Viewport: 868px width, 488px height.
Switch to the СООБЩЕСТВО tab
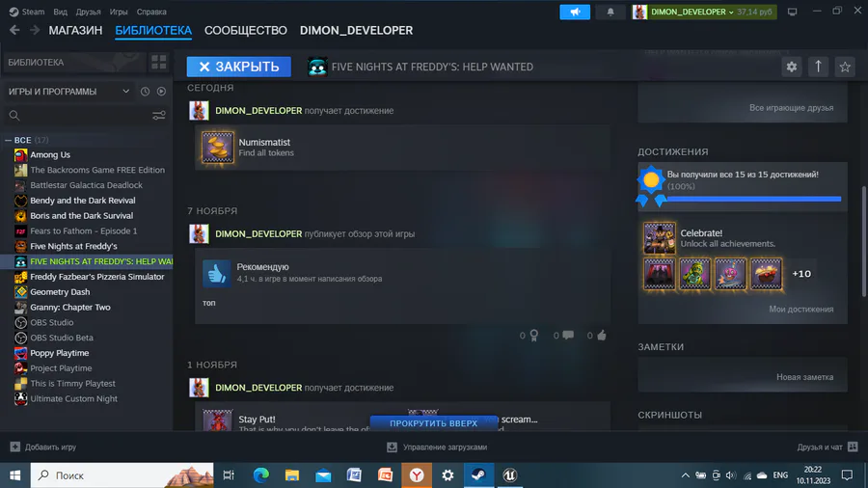pos(246,31)
